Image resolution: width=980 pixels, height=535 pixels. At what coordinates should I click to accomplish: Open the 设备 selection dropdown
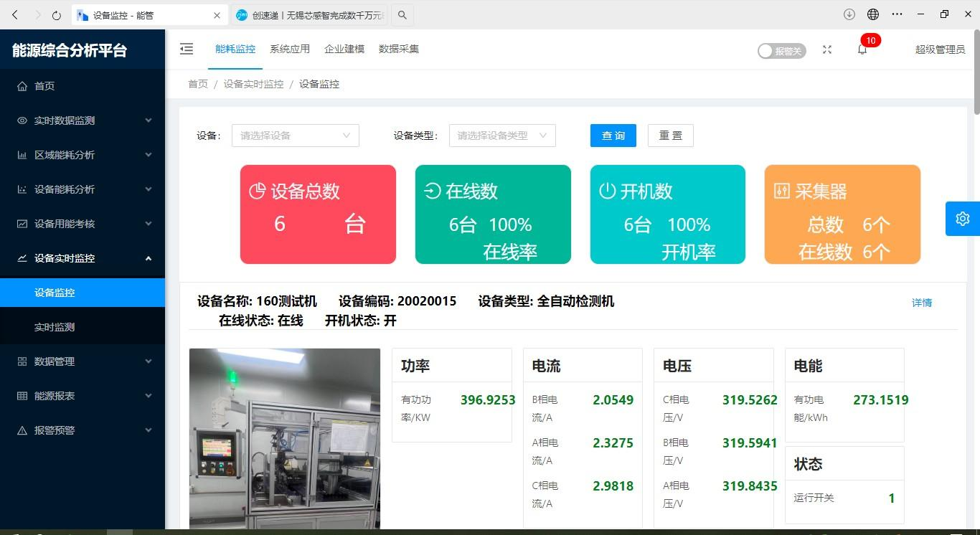[x=295, y=136]
